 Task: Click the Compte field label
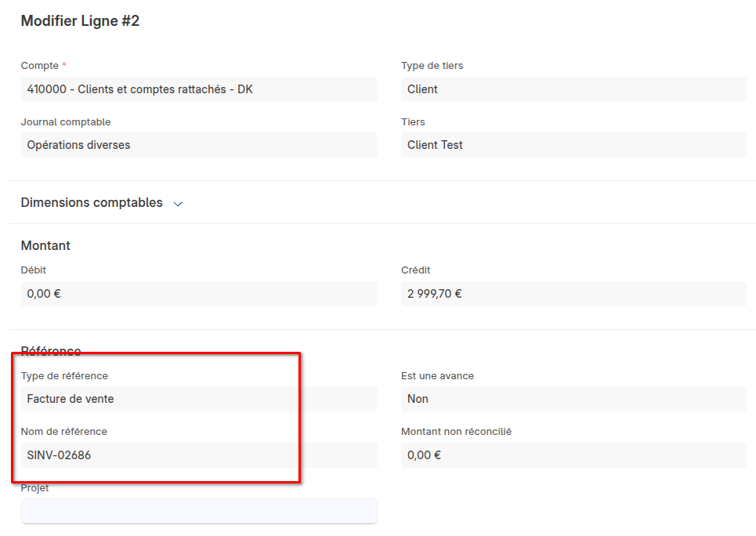pos(39,66)
